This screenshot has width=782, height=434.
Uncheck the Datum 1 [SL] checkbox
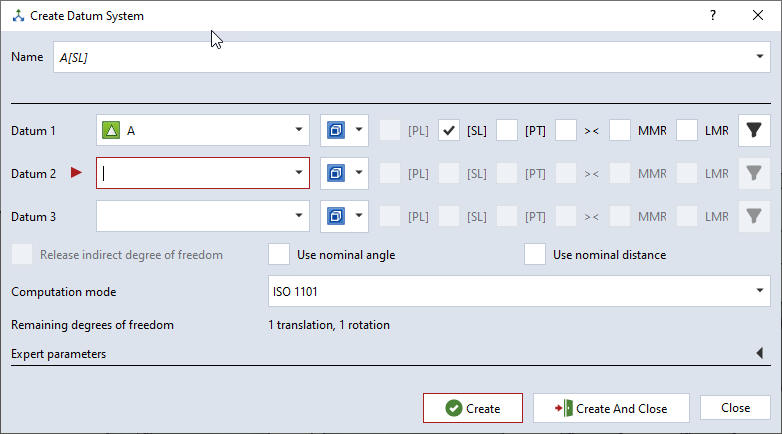[x=449, y=131]
